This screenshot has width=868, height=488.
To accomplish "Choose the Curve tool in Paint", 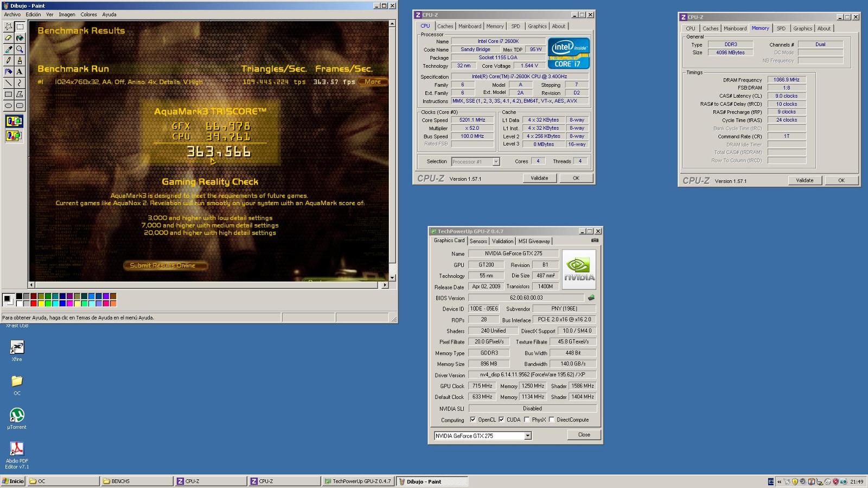I will point(20,83).
